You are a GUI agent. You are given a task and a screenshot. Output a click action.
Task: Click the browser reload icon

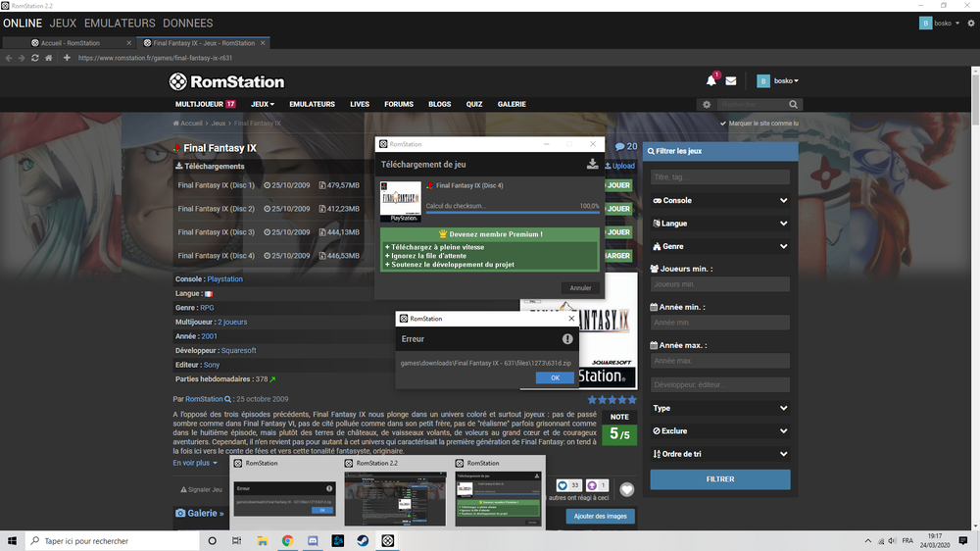(x=35, y=58)
